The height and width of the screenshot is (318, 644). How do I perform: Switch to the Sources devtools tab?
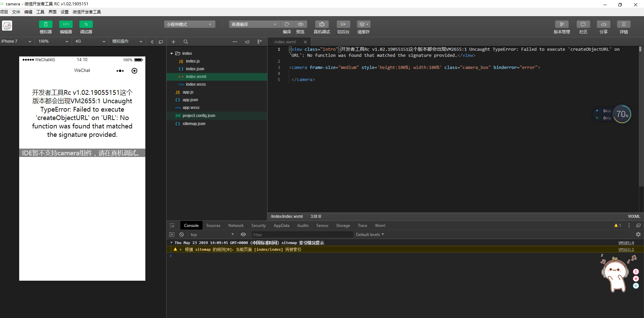coord(213,226)
